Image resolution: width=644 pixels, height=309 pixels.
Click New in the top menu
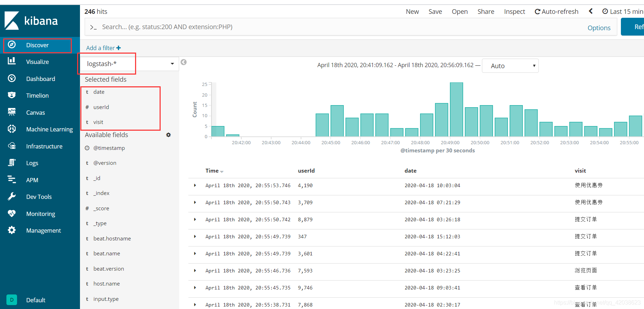(412, 12)
